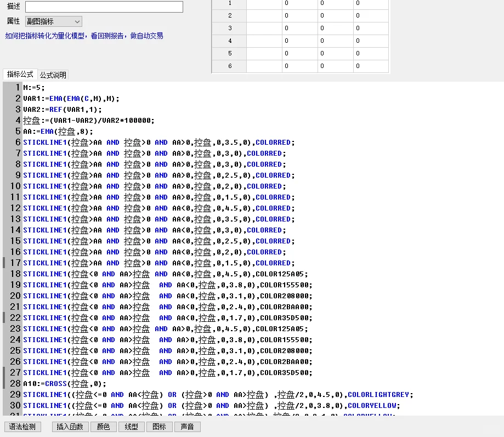Open the 属性 副图指标 dropdown

[53, 21]
